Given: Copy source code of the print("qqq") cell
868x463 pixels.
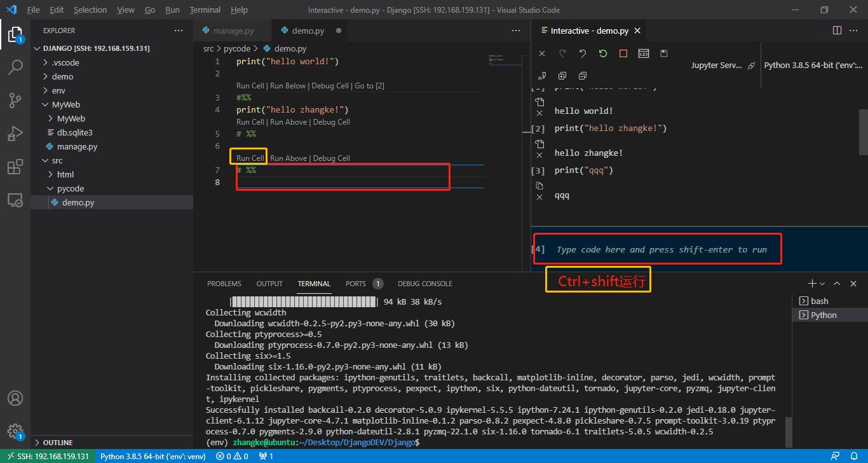Looking at the screenshot, I should [539, 186].
